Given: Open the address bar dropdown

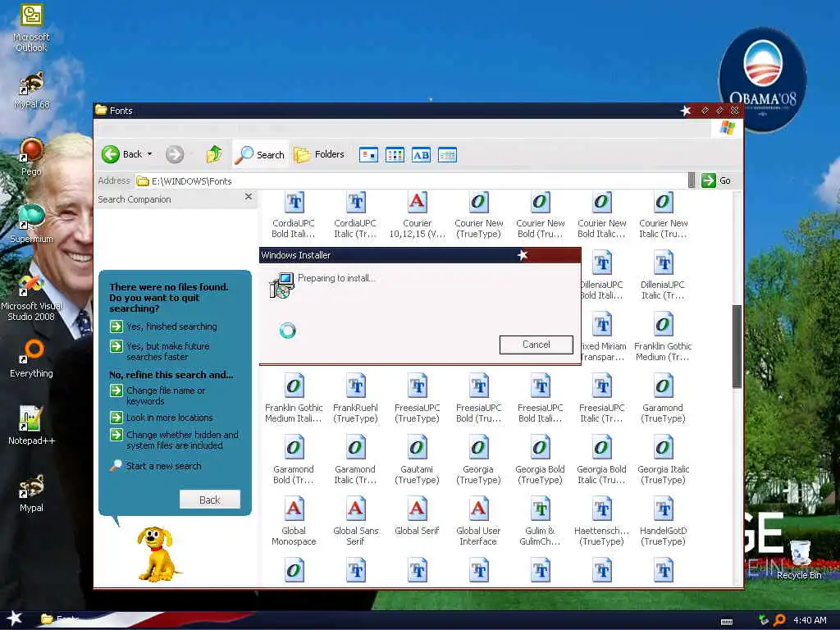Looking at the screenshot, I should pyautogui.click(x=692, y=180).
